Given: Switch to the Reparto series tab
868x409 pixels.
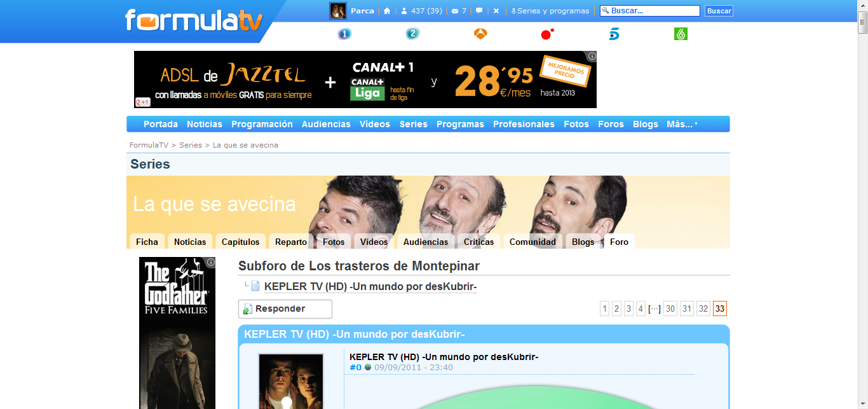Looking at the screenshot, I should (291, 242).
